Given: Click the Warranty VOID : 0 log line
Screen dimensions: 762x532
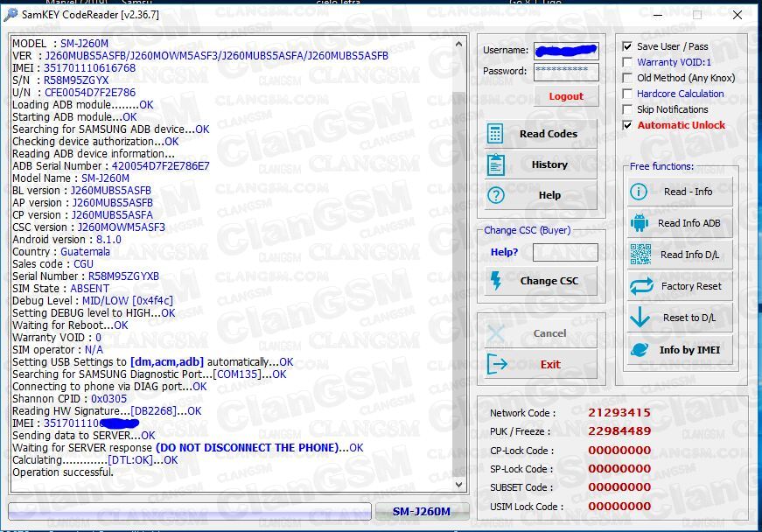Looking at the screenshot, I should [57, 338].
